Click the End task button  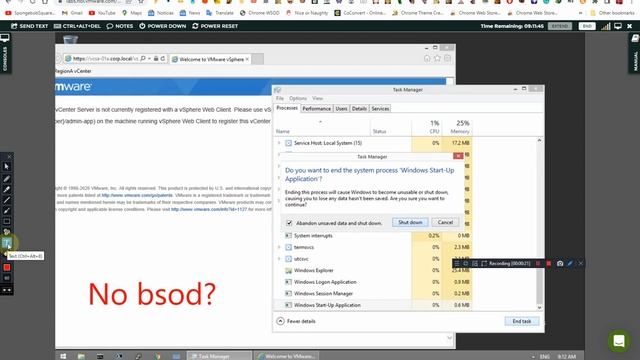click(522, 321)
